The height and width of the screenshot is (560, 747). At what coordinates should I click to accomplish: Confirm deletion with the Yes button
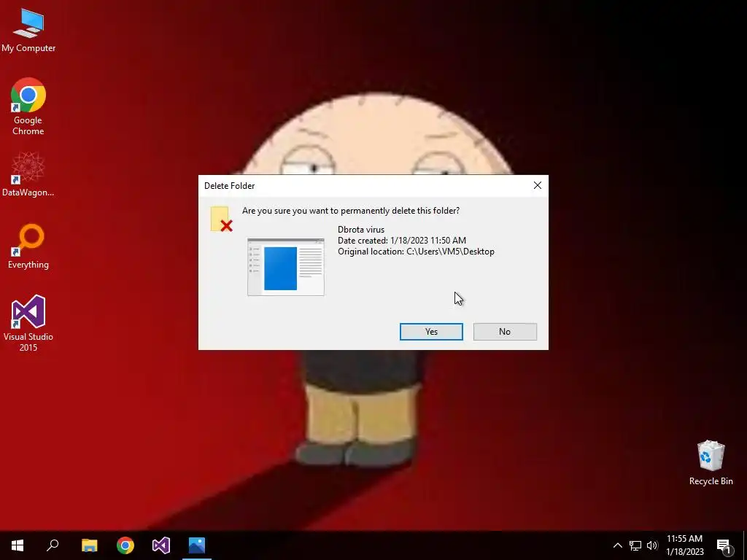tap(431, 332)
